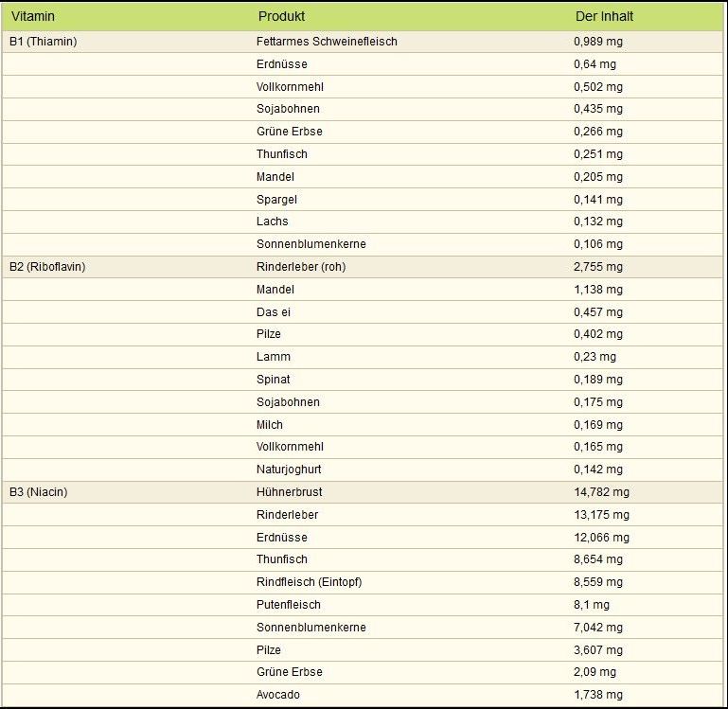
Task: Select the Das ei product cell
Action: pos(275,312)
